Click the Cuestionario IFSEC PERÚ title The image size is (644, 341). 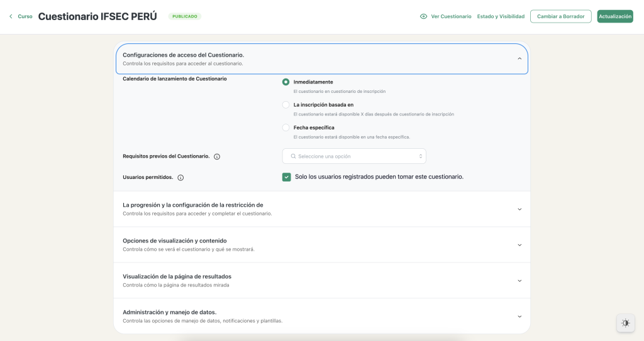coord(97,16)
